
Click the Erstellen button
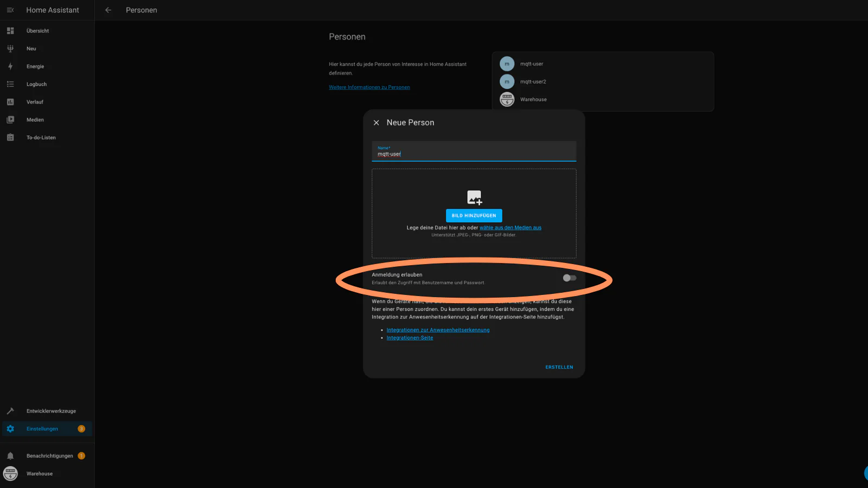pyautogui.click(x=559, y=367)
